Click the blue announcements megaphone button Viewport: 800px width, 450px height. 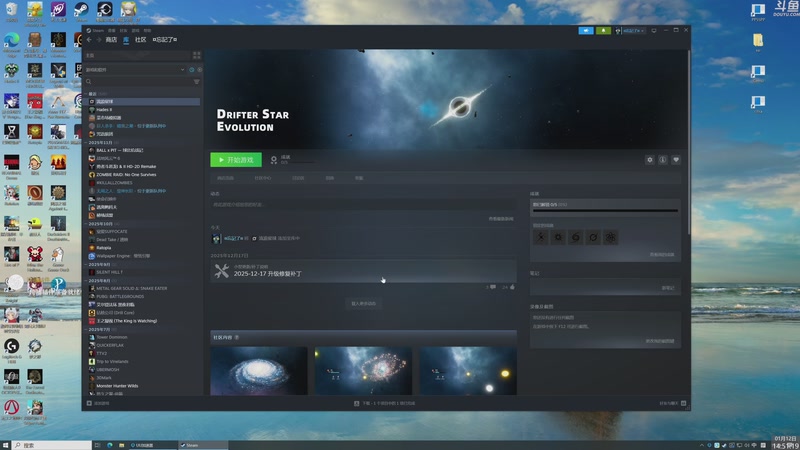pyautogui.click(x=586, y=31)
